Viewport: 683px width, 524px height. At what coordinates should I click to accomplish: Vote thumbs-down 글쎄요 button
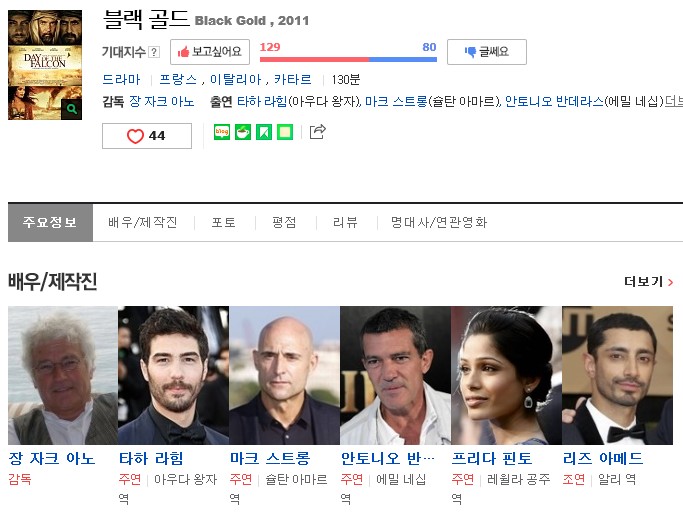[487, 52]
